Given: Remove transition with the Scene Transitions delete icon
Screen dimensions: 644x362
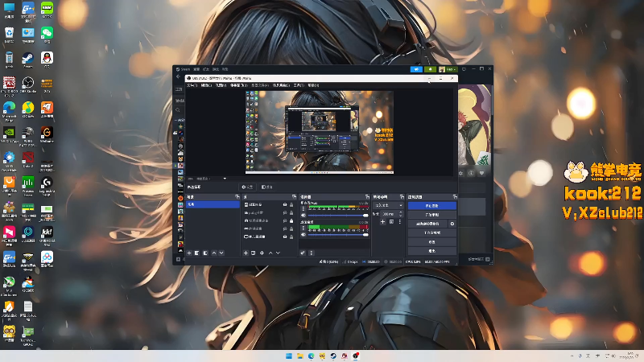Looking at the screenshot, I should [x=391, y=222].
